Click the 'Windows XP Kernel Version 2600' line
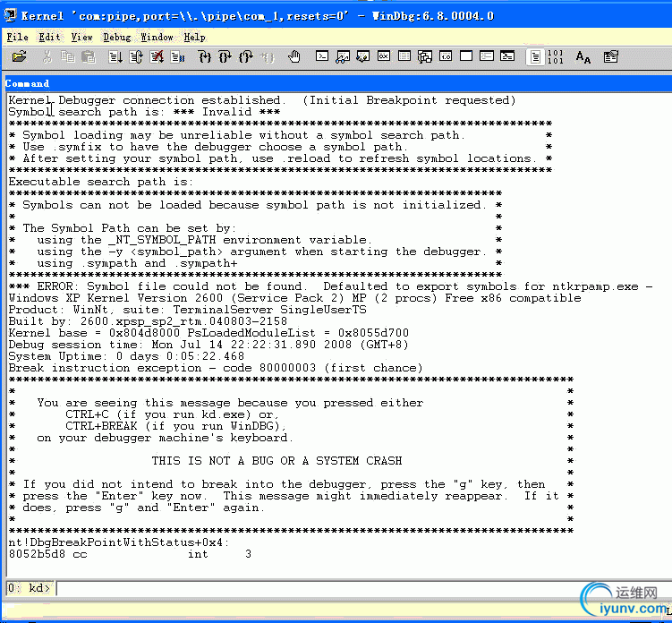The height and width of the screenshot is (623, 672). 295,298
